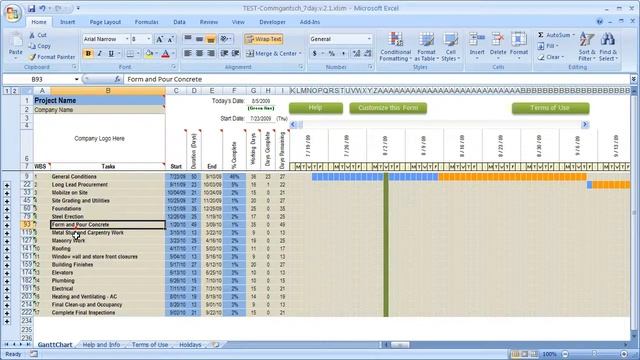Open the Data ribbon tab

point(179,22)
